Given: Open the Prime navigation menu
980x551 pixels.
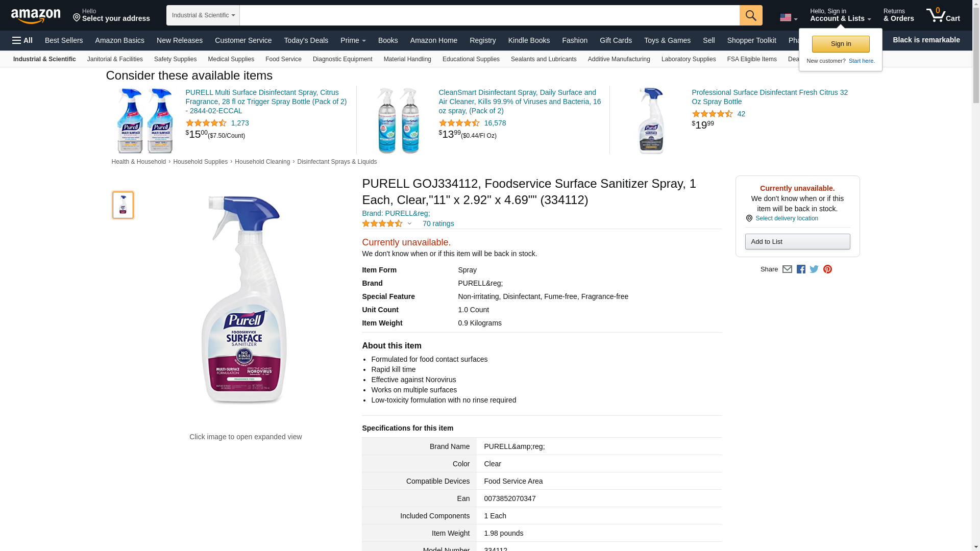Looking at the screenshot, I should click(353, 40).
